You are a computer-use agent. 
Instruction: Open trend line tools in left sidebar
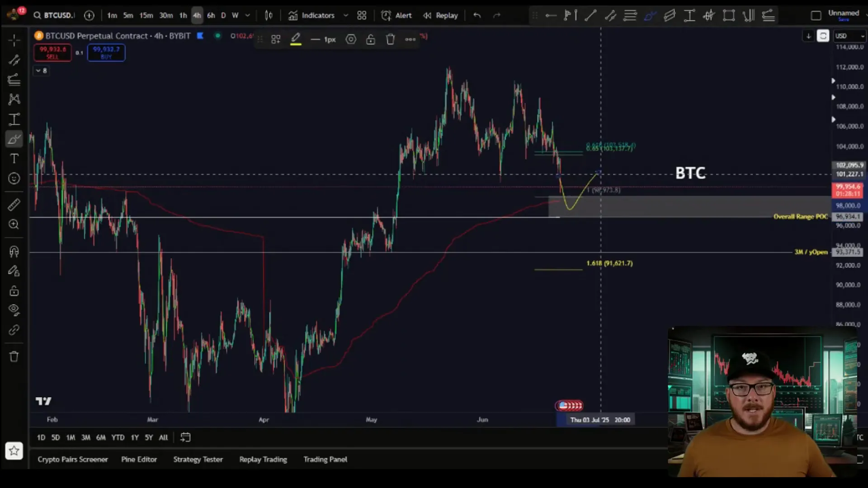[x=14, y=60]
